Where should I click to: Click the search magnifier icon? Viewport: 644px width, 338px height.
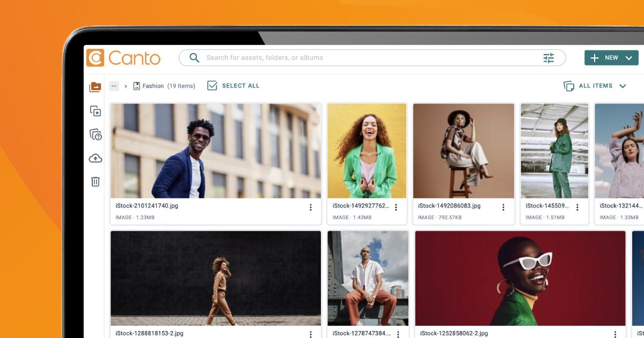click(x=195, y=58)
